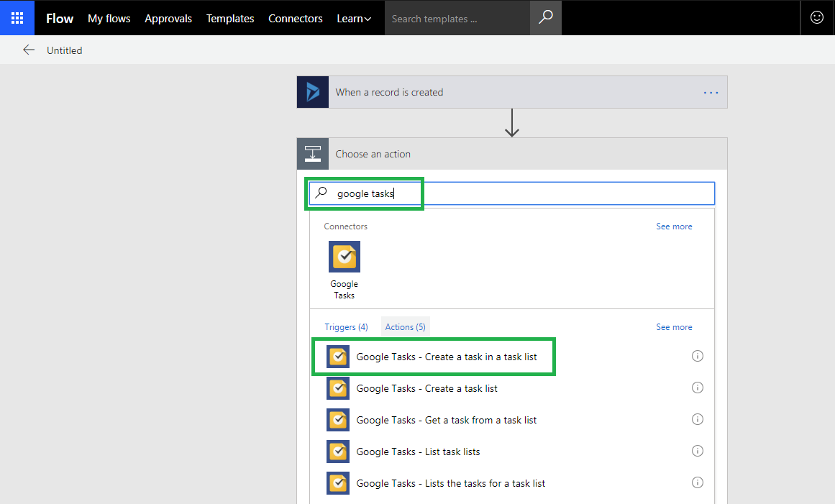The width and height of the screenshot is (835, 504).
Task: Click the Google Tasks connector label
Action: (x=344, y=290)
